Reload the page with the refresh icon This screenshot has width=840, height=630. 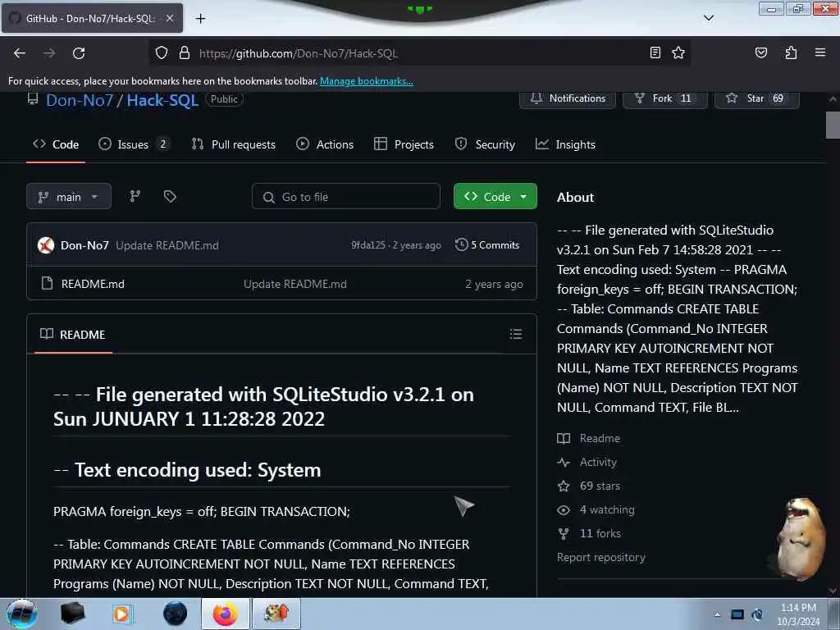tap(79, 53)
